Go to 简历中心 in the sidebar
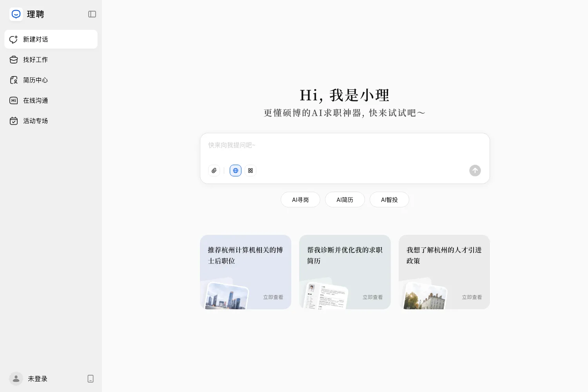 pos(51,80)
